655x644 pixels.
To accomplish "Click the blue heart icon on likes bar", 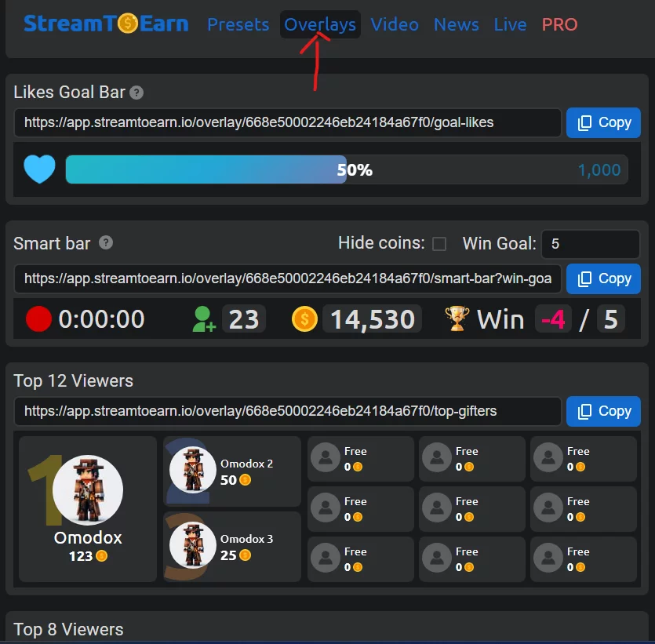I will pyautogui.click(x=39, y=169).
